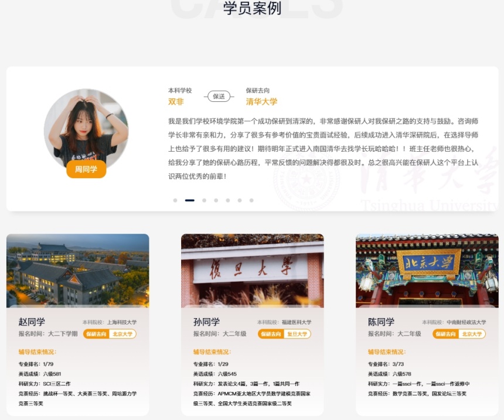Select 科研实力: 发表论文4篇 line

click(x=246, y=384)
